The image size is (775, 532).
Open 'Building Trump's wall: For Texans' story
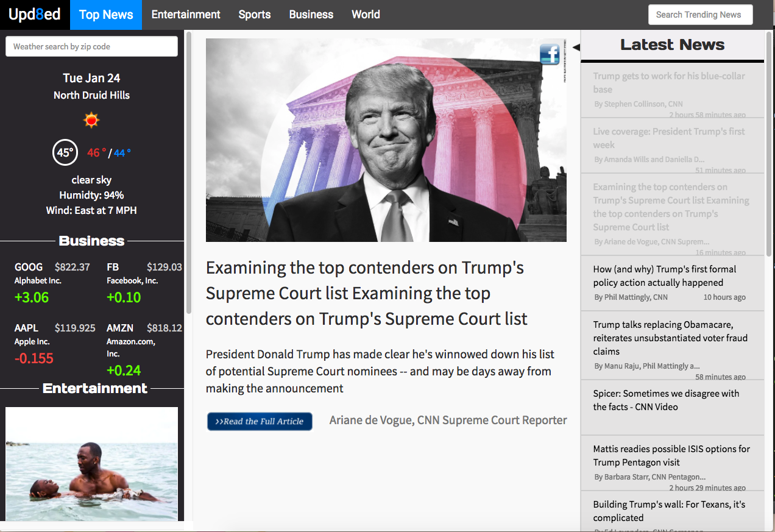672,512
